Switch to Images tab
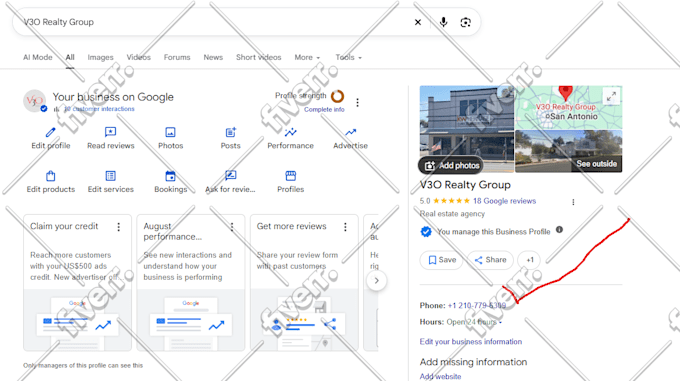Screen dimensions: 680x381 coord(100,57)
